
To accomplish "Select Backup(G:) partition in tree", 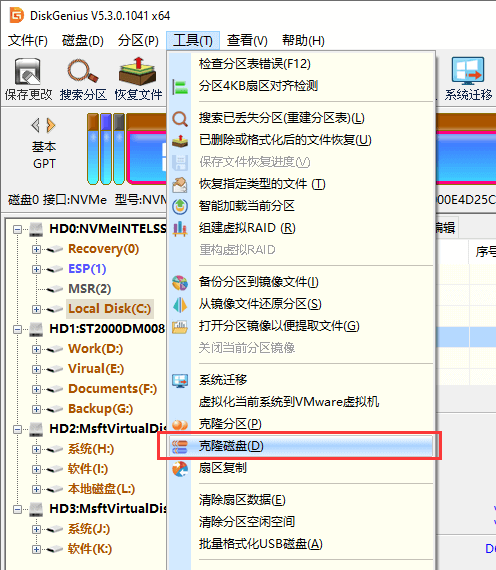I will coord(100,409).
